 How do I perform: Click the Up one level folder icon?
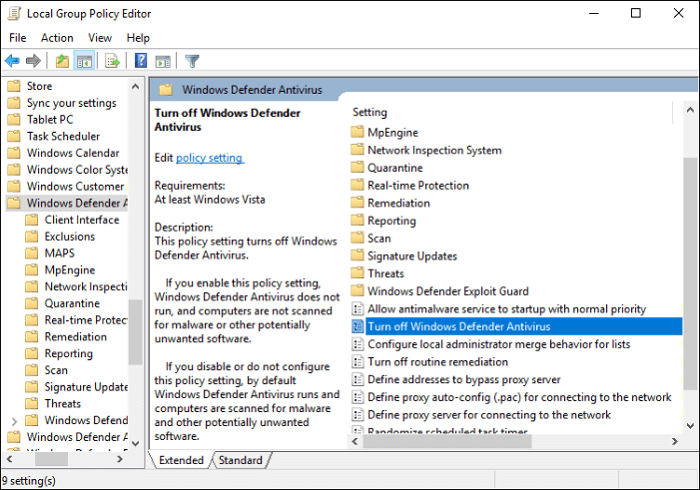point(62,61)
